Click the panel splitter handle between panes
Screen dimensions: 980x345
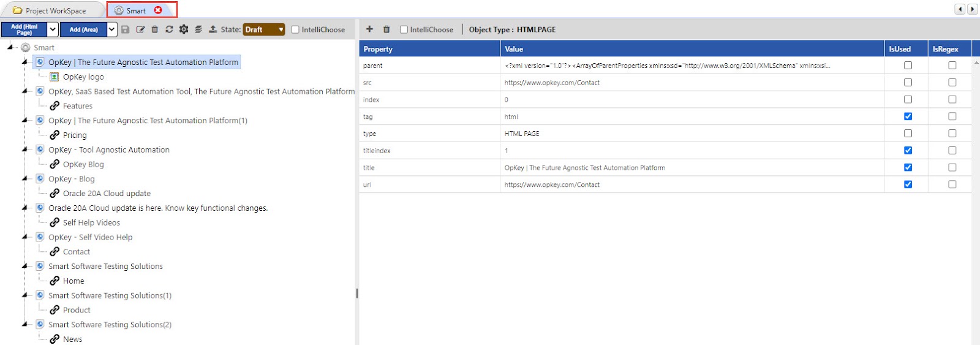coord(357,294)
